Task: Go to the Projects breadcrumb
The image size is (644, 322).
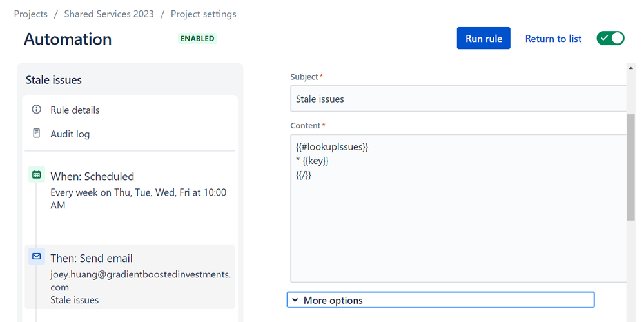Action: (31, 14)
